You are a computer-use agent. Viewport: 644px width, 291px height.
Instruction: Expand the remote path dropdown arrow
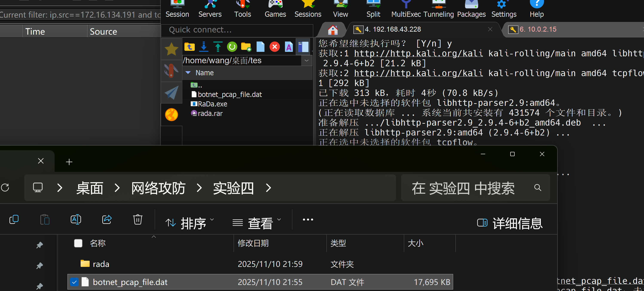pos(307,61)
